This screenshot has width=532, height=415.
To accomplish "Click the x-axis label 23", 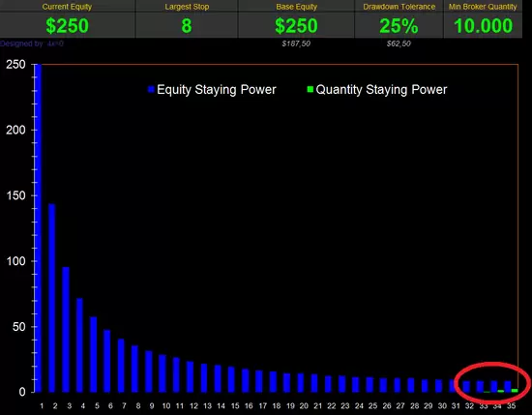I will click(x=345, y=406).
